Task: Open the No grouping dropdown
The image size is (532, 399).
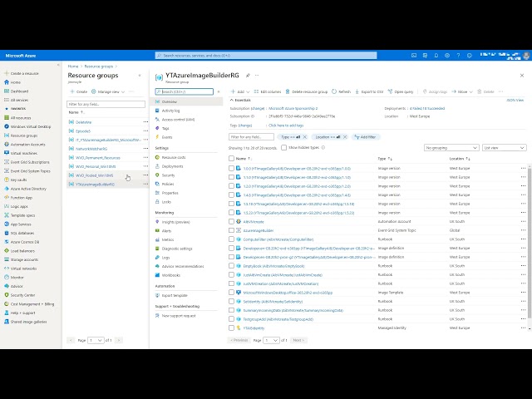Action: click(x=451, y=148)
